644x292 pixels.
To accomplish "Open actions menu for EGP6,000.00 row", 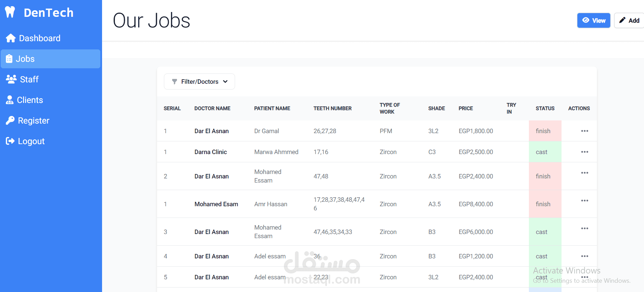I will point(585,228).
